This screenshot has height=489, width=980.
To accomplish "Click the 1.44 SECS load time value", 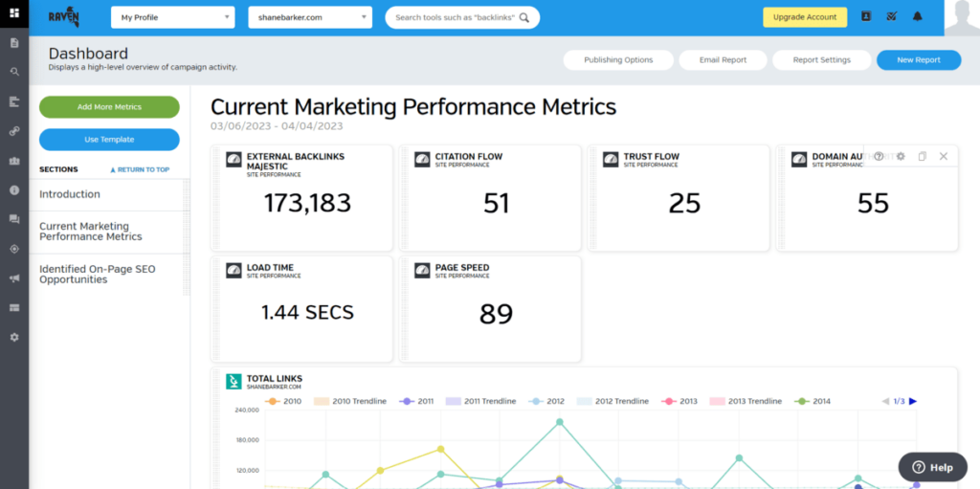I will click(x=307, y=312).
